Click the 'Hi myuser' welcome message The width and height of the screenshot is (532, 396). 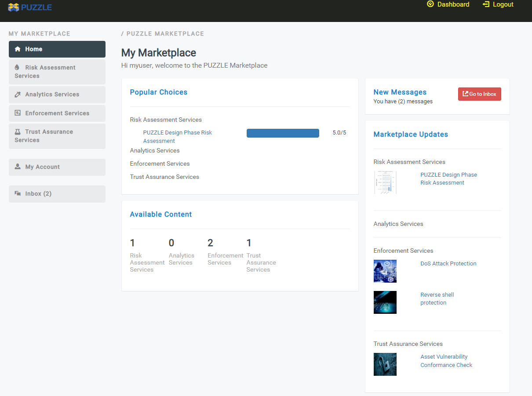pyautogui.click(x=194, y=65)
